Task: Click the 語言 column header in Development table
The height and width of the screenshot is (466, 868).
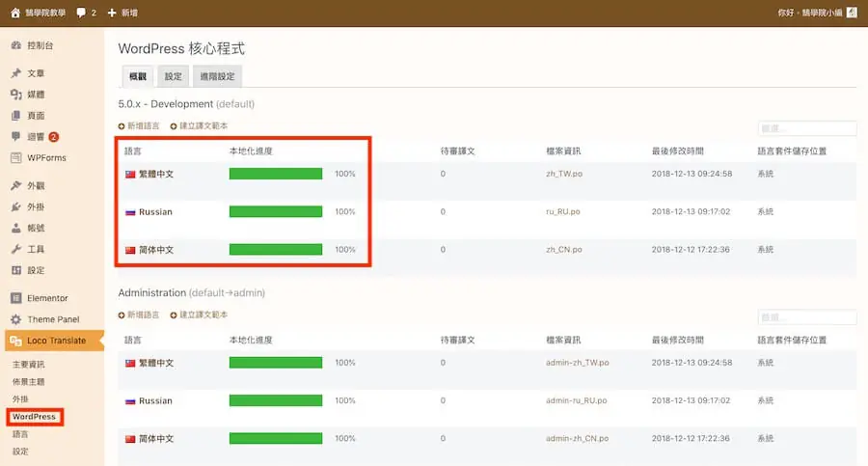Action: [x=133, y=151]
